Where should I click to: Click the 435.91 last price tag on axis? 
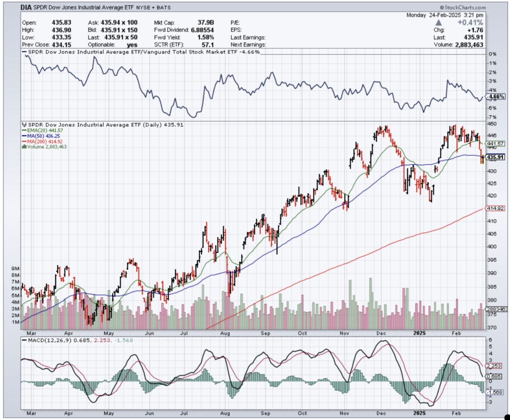pyautogui.click(x=495, y=157)
